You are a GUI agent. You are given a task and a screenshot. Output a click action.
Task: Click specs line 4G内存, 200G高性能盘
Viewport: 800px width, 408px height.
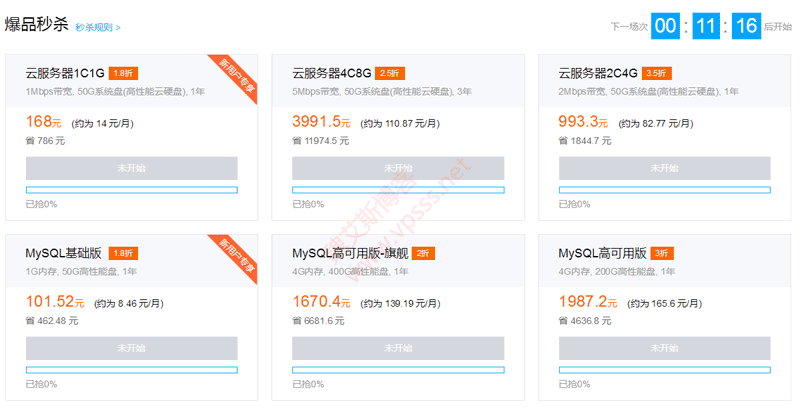(617, 272)
